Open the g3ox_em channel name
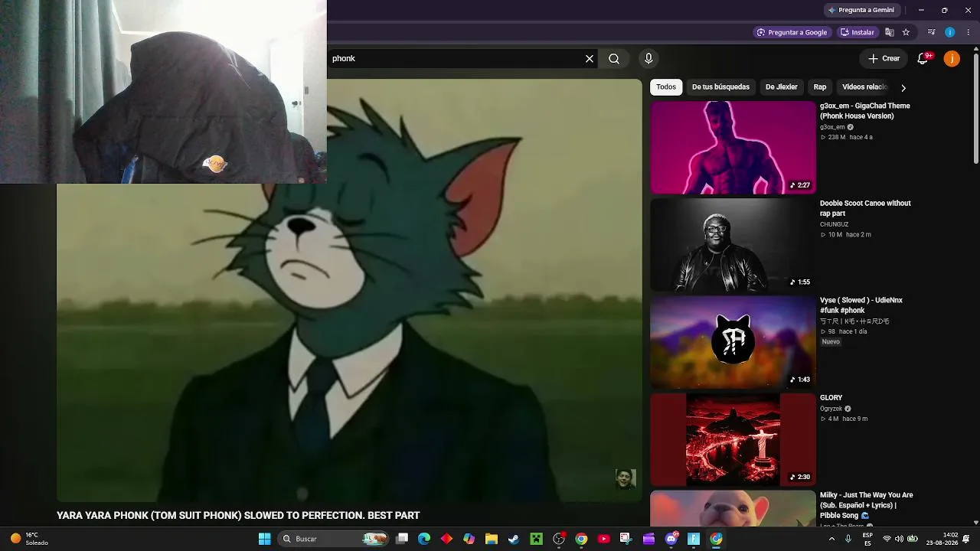Image resolution: width=980 pixels, height=551 pixels. pos(832,127)
